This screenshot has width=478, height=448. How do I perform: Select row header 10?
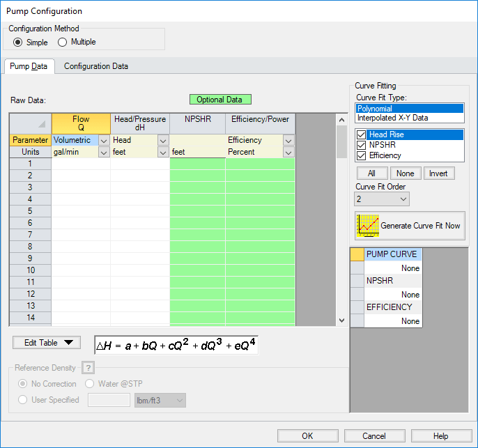(x=30, y=270)
